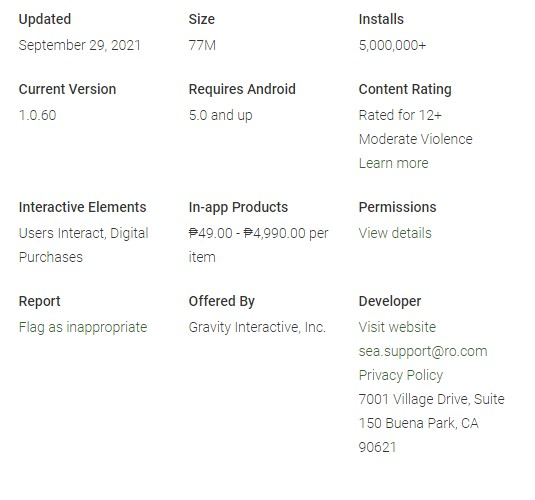Click the 7001 Village Drive address
This screenshot has height=500, width=535.
[432, 423]
